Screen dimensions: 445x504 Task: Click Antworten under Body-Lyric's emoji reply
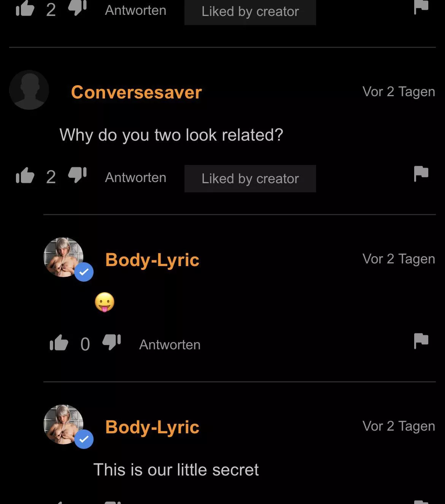pos(170,345)
